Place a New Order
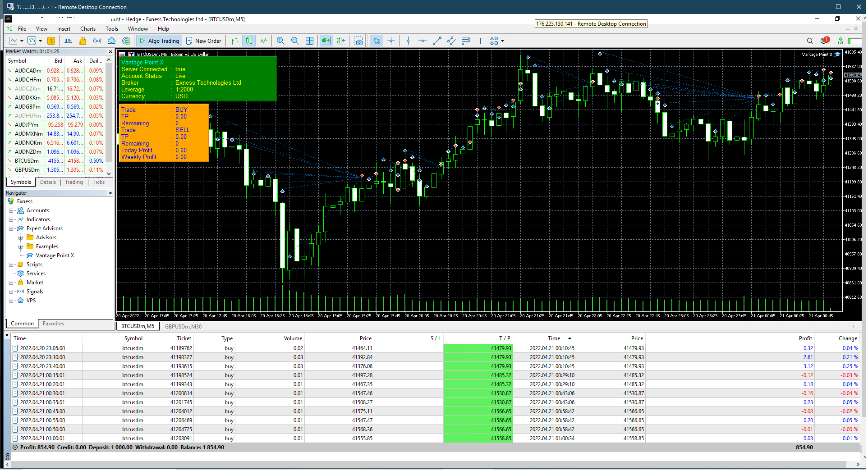868x470 pixels. click(x=204, y=41)
